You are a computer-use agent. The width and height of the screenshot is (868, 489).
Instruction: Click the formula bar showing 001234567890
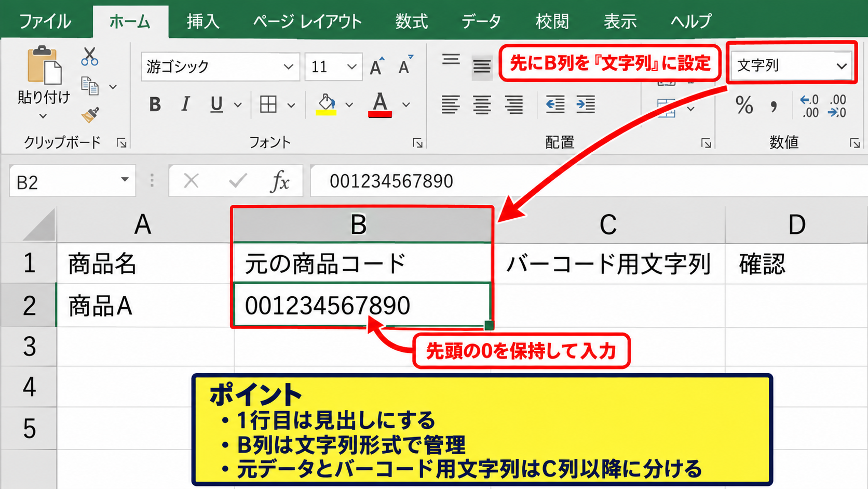[589, 181]
